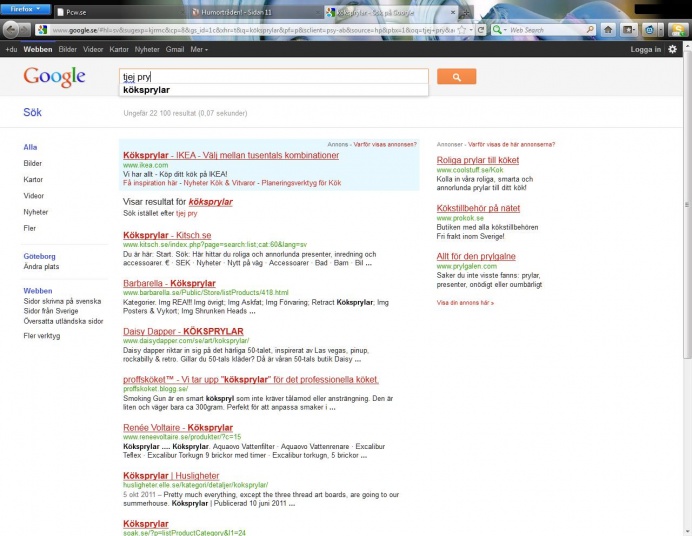Open the Firefox application menu button
Screen dimensions: 692x536
[x=25, y=9]
